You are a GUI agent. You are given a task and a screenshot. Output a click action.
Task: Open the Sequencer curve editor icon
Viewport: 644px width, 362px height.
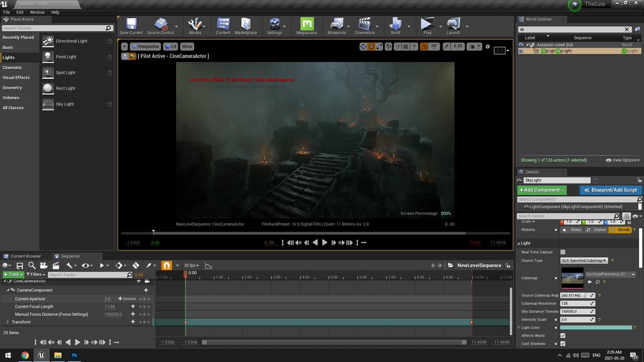(209, 265)
